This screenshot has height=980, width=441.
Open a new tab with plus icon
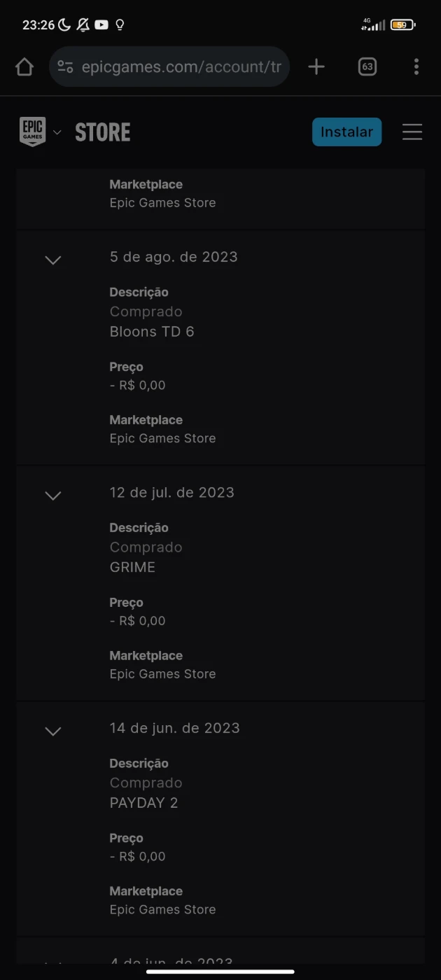(316, 66)
